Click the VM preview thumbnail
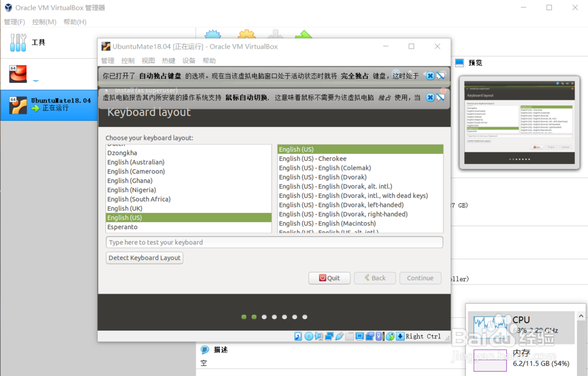The height and width of the screenshot is (376, 588). point(519,122)
